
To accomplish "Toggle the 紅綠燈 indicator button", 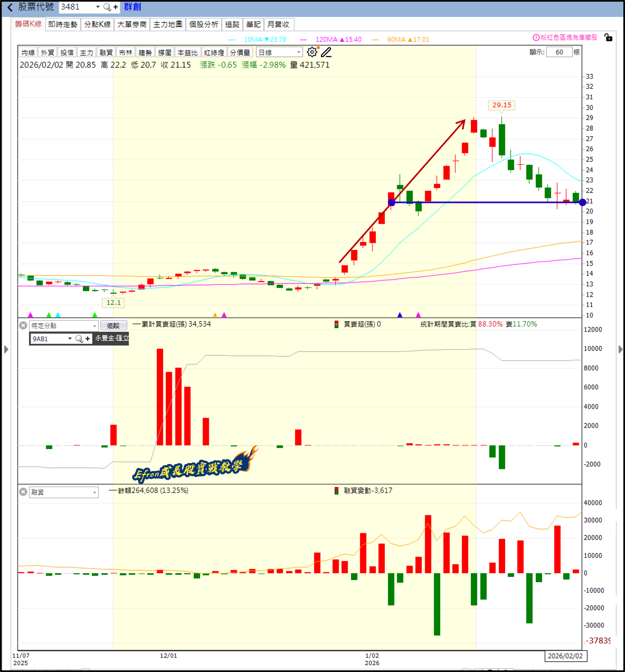I will pyautogui.click(x=214, y=52).
